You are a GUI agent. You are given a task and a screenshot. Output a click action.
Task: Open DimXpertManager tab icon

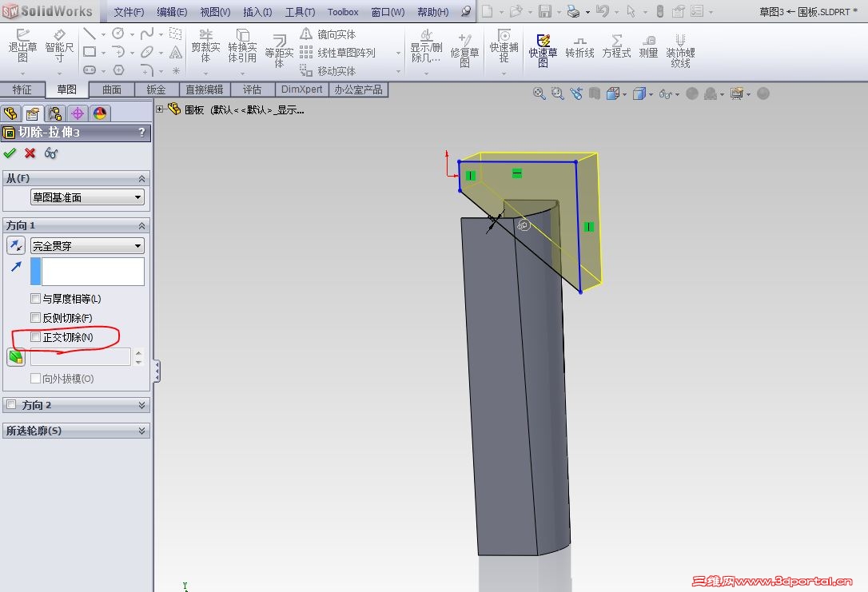pos(78,113)
